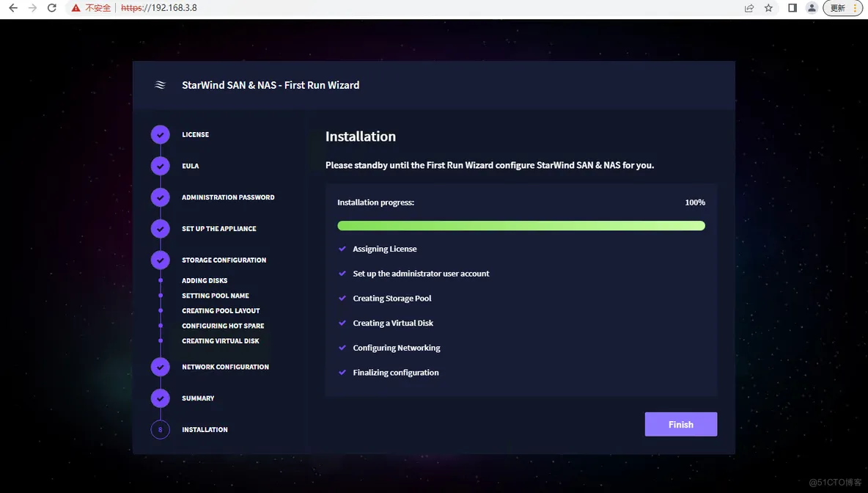Click the Network Configuration step checkmark

coord(160,367)
